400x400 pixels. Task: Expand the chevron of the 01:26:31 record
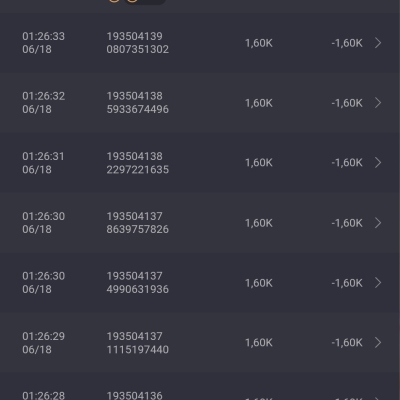[x=378, y=163]
